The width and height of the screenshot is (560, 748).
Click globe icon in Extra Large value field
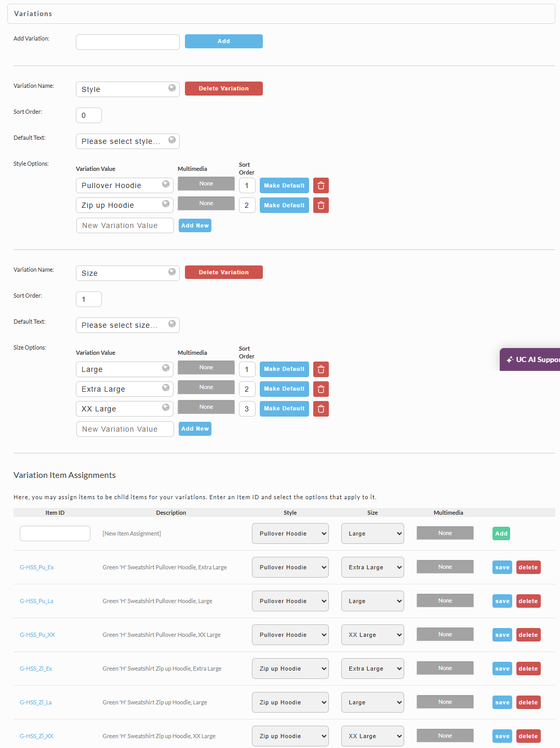click(166, 388)
